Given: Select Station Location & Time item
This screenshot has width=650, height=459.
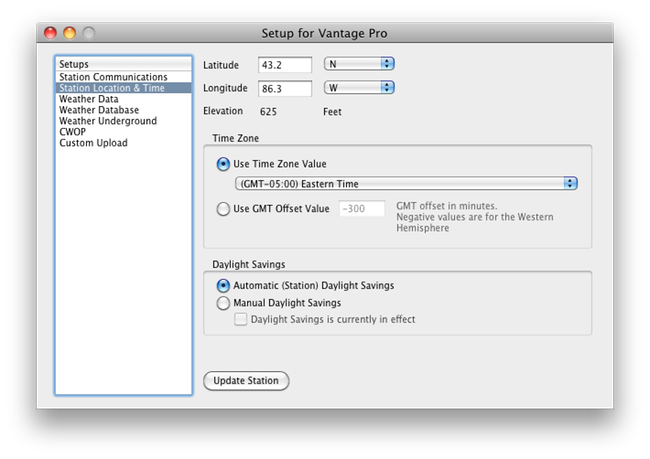Looking at the screenshot, I should pos(124,88).
